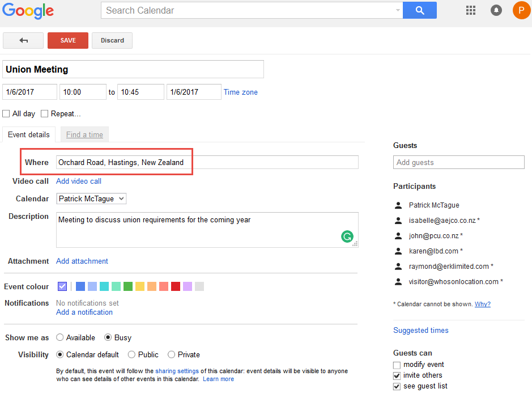The height and width of the screenshot is (393, 532).
Task: Pick the orange event colour
Action: [x=152, y=286]
